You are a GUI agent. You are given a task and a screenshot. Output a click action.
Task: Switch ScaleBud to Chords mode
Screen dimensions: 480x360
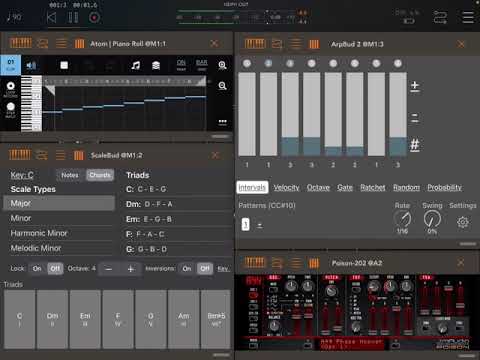(x=100, y=175)
